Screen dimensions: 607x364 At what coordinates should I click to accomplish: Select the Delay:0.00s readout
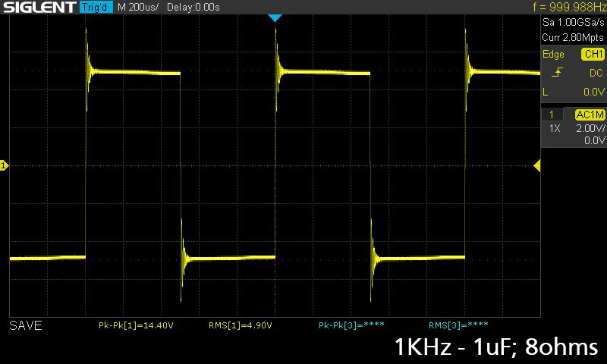[x=193, y=7]
